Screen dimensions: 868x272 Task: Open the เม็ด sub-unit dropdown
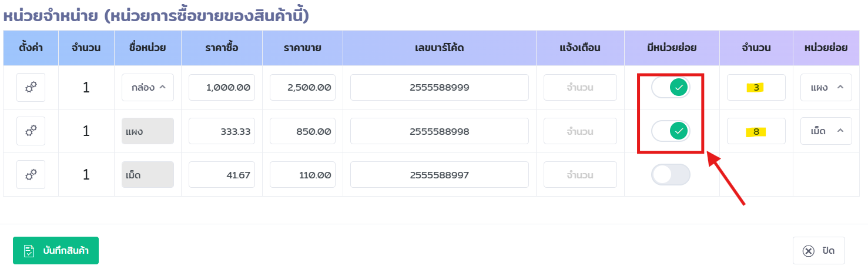(826, 131)
